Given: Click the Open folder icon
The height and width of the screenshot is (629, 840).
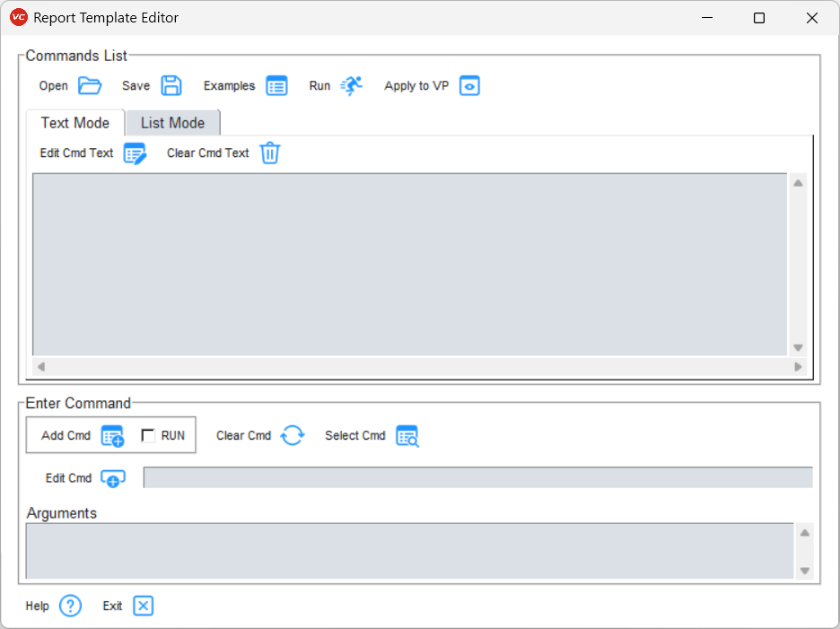Looking at the screenshot, I should pos(90,86).
